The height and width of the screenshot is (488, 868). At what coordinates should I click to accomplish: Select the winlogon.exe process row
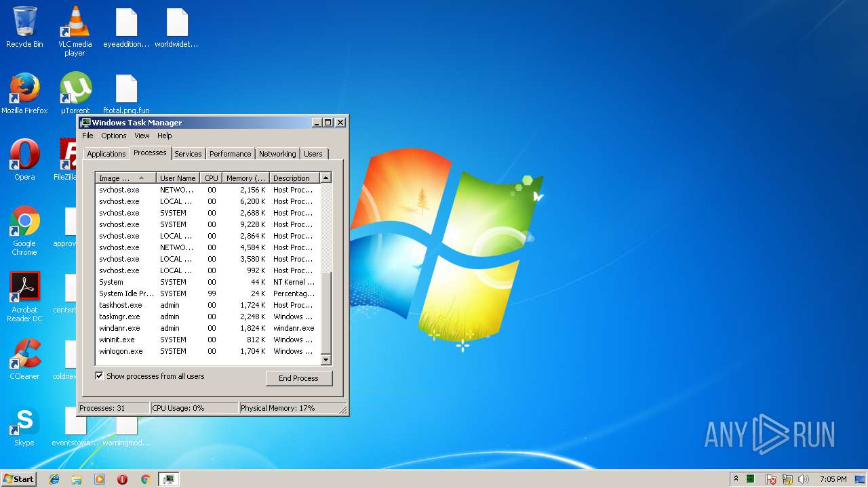pos(208,351)
